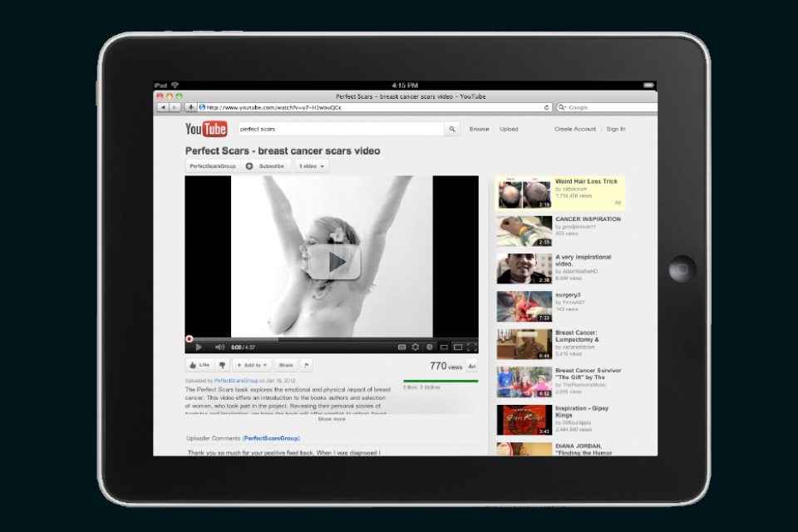Open the 1 video dropdown
This screenshot has width=798, height=532.
click(x=312, y=166)
